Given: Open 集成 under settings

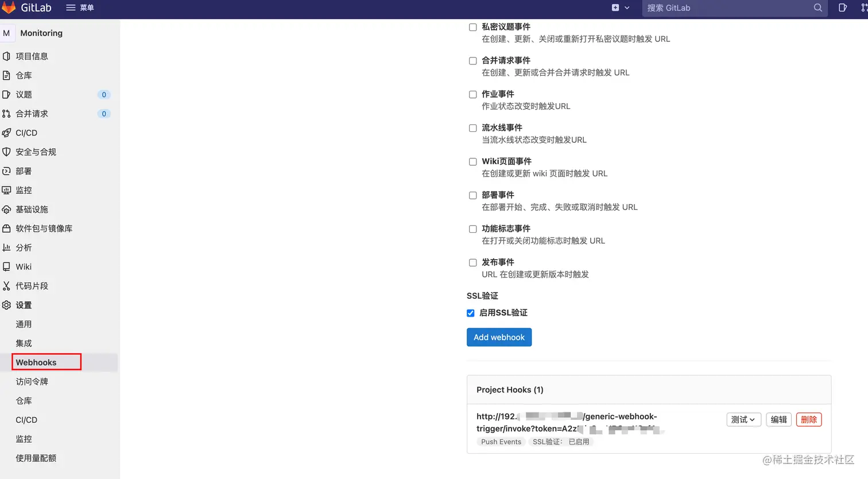Looking at the screenshot, I should pos(24,343).
